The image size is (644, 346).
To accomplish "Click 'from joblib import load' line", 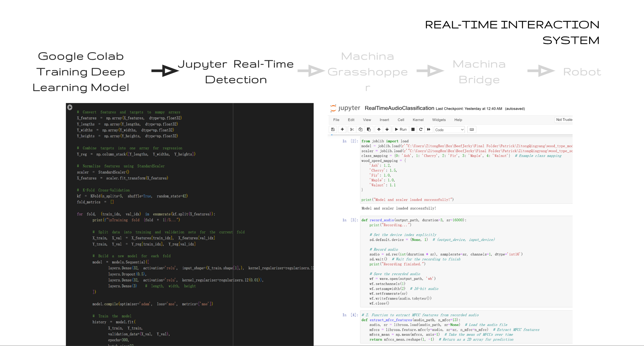I will (x=385, y=141).
